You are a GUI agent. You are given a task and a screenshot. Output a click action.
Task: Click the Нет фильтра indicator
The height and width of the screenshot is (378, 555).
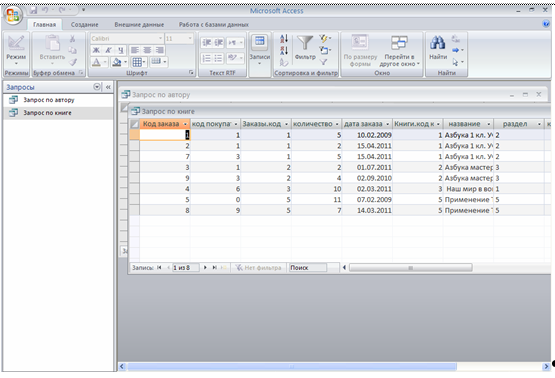(x=259, y=268)
